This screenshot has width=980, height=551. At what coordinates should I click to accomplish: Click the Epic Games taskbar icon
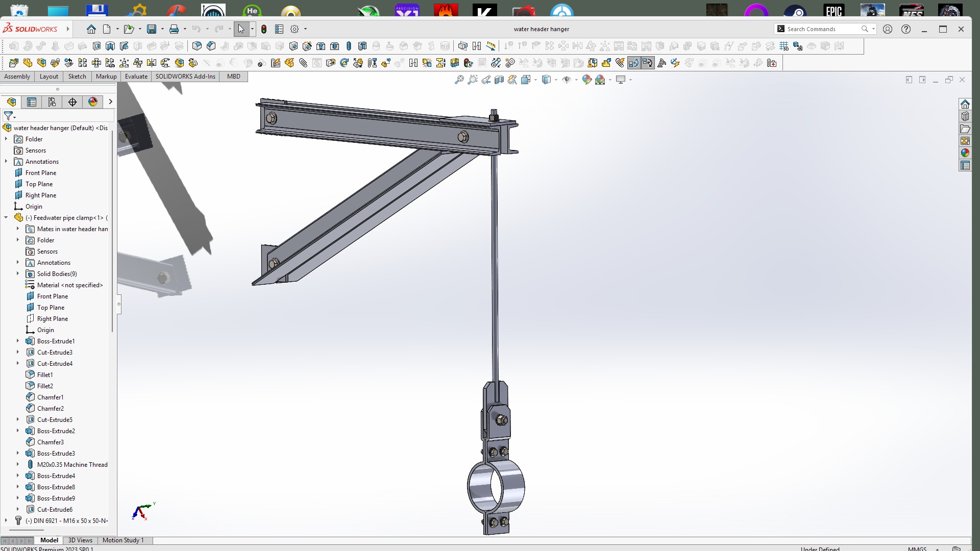click(x=834, y=10)
